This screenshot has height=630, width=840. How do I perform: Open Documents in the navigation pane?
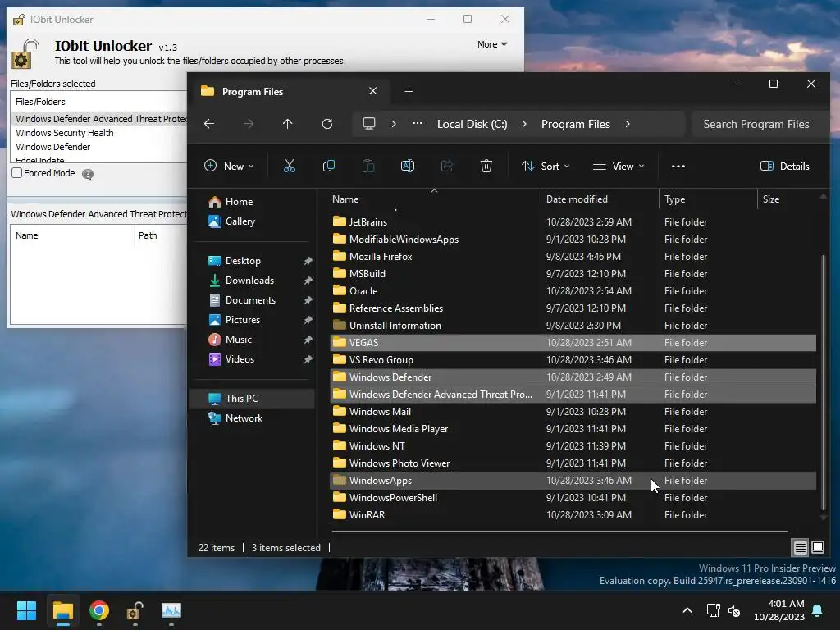[250, 300]
